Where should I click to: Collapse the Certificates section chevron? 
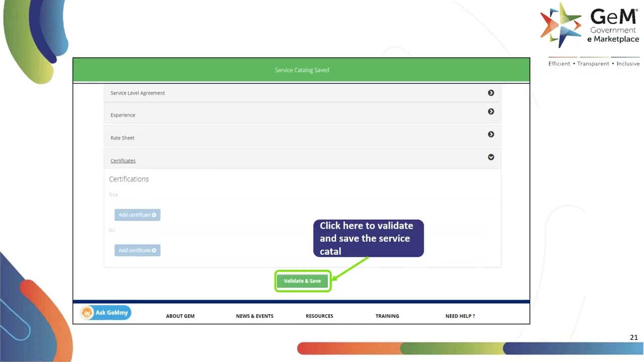pos(491,157)
